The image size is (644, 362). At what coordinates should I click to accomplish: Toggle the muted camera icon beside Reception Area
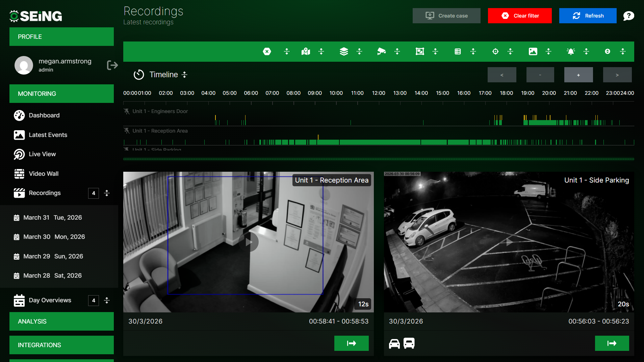tap(126, 131)
